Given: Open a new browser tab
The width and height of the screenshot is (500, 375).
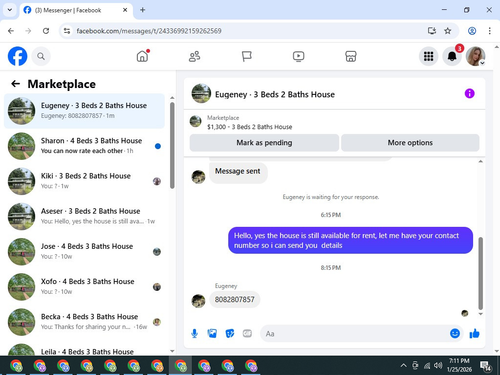Looking at the screenshot, I should click(x=142, y=10).
